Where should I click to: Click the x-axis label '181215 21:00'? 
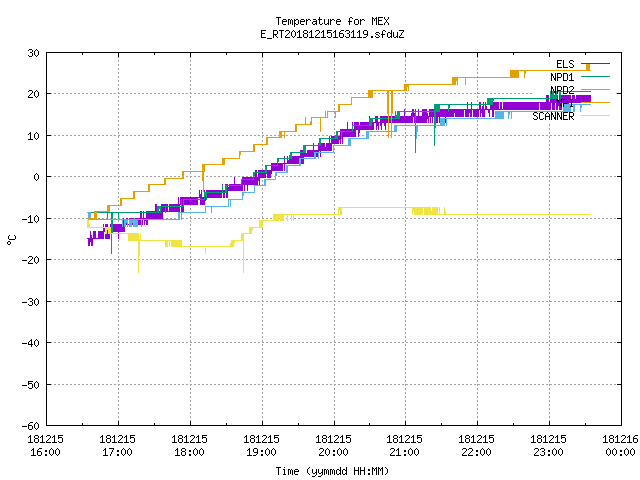coord(405,445)
